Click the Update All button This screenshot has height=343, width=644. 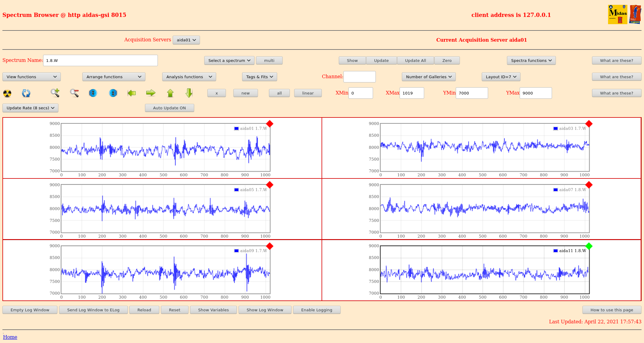coord(415,61)
